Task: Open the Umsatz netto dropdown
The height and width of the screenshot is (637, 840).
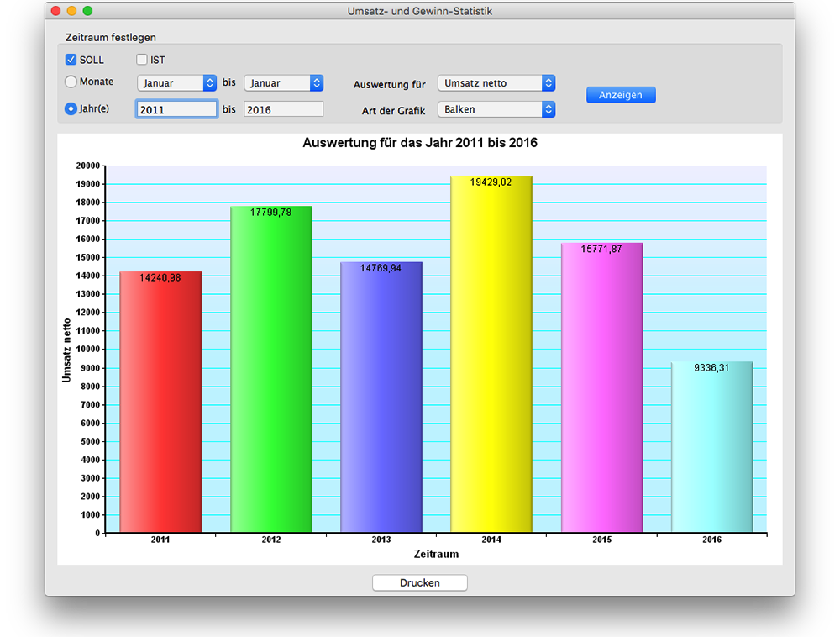Action: click(496, 83)
